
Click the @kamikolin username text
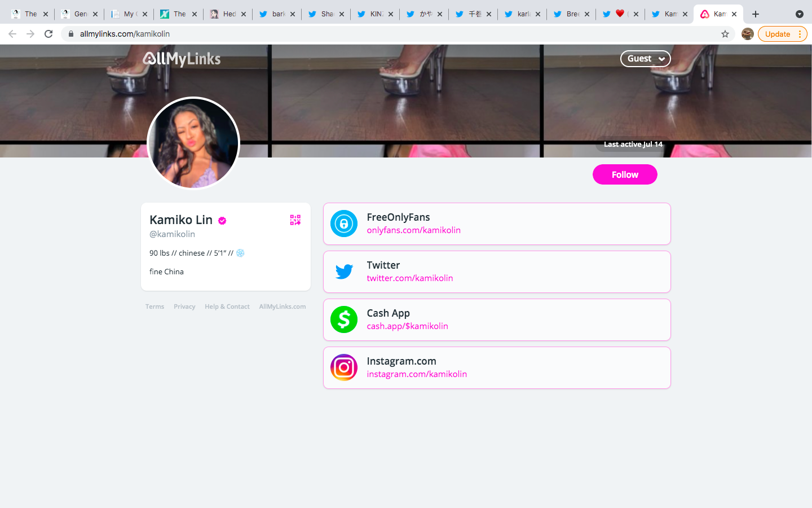[x=172, y=234]
